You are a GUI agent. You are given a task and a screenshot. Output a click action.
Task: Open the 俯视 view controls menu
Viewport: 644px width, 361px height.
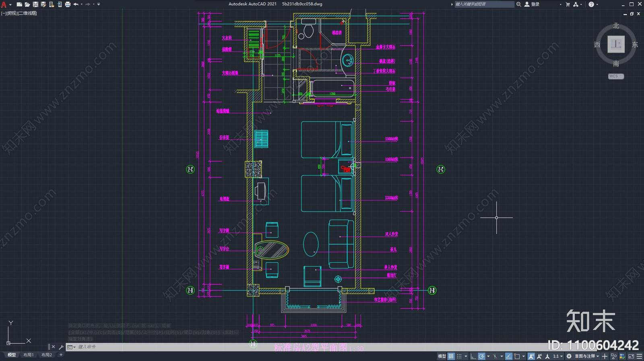pos(12,13)
